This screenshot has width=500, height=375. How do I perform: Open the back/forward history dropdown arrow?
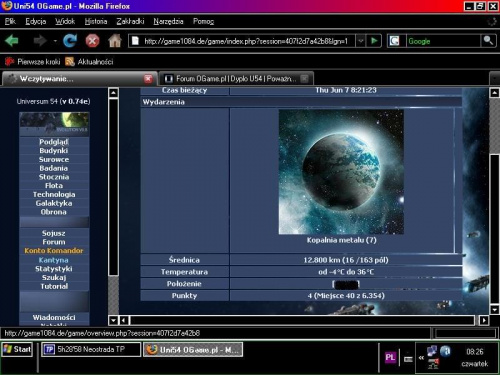point(55,41)
